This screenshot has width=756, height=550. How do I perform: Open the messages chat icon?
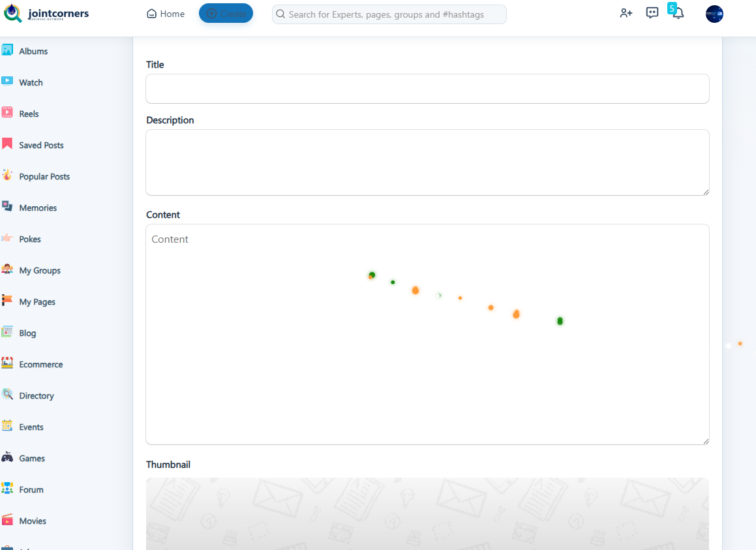click(x=652, y=13)
